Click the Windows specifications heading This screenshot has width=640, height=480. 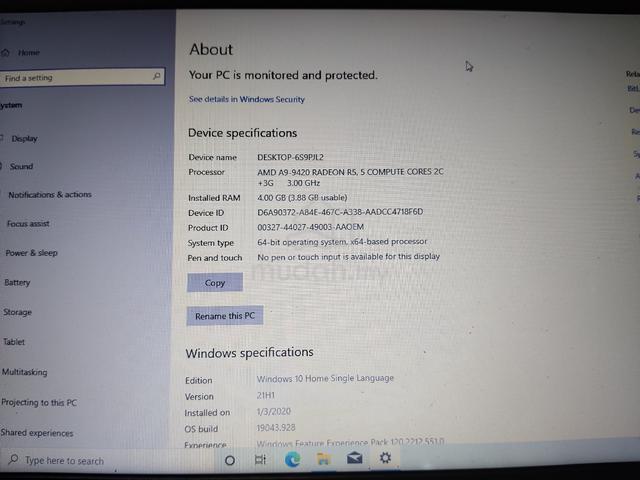click(x=249, y=353)
